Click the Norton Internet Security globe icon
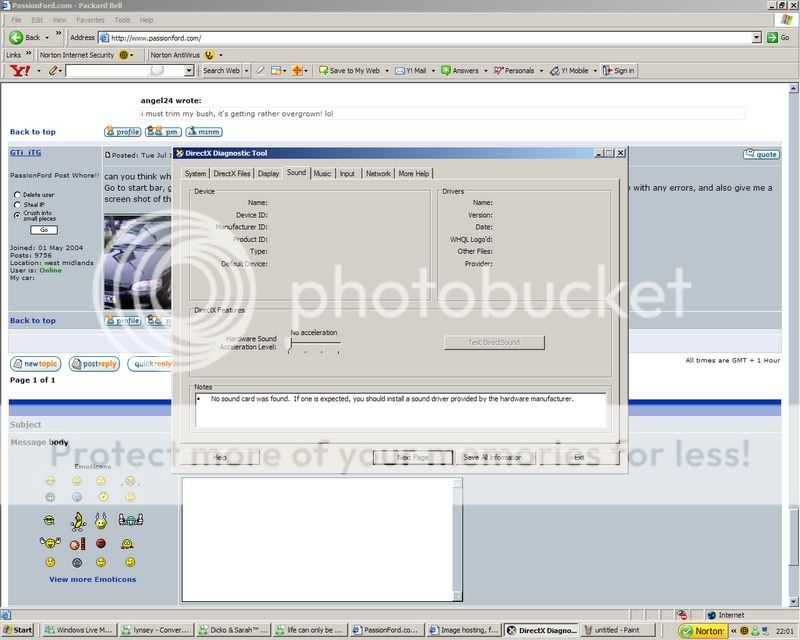The width and height of the screenshot is (800, 640). (123, 55)
